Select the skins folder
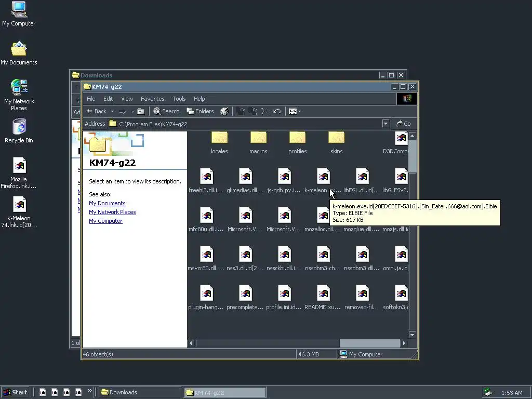532x399 pixels. coord(336,142)
